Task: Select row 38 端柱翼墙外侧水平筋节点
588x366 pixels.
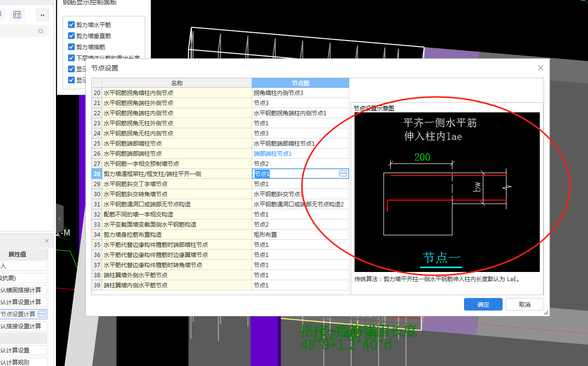Action: tap(177, 275)
